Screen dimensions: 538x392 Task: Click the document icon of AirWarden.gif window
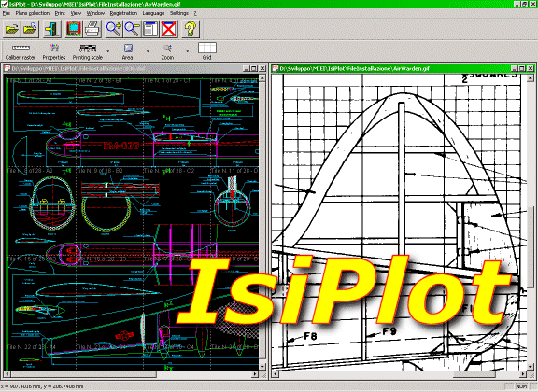pos(275,68)
